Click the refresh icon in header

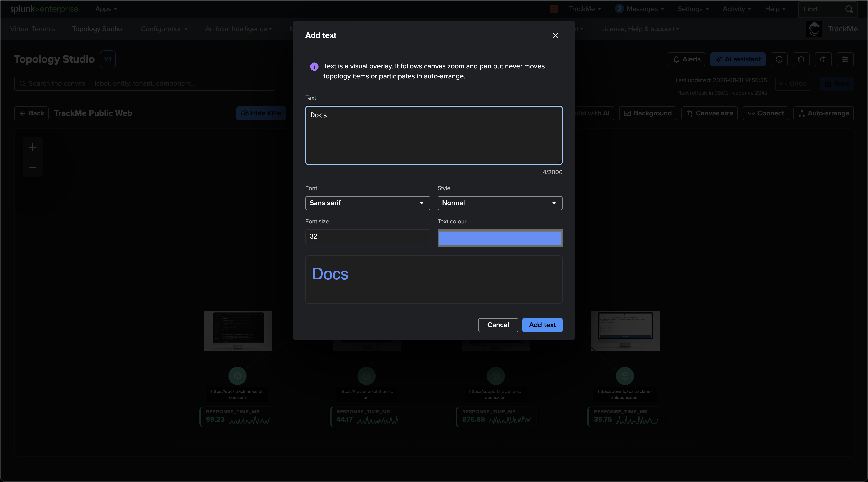tap(801, 59)
